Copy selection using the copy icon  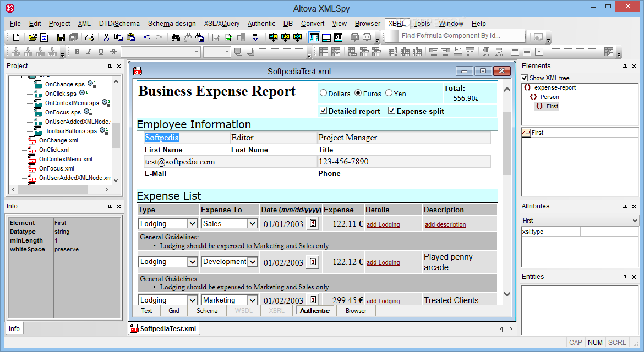coord(118,37)
